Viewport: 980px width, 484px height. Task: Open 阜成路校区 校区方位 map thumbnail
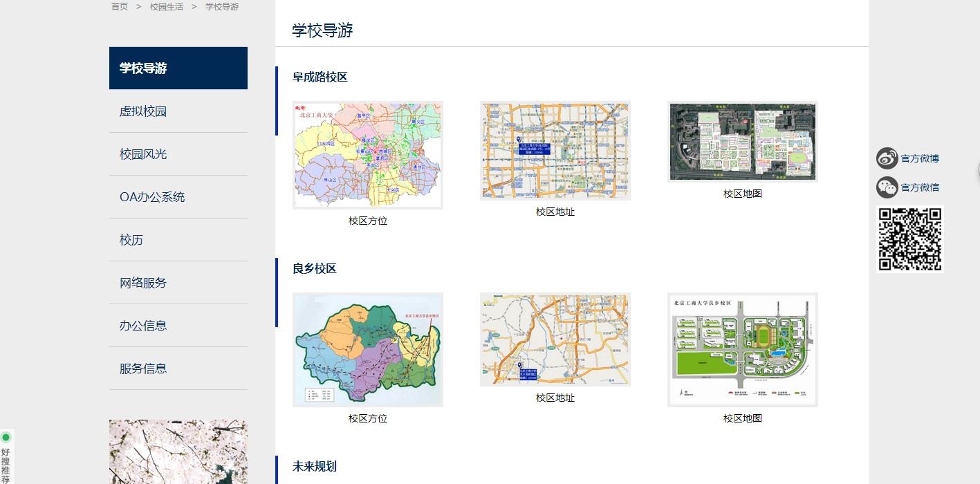[368, 155]
